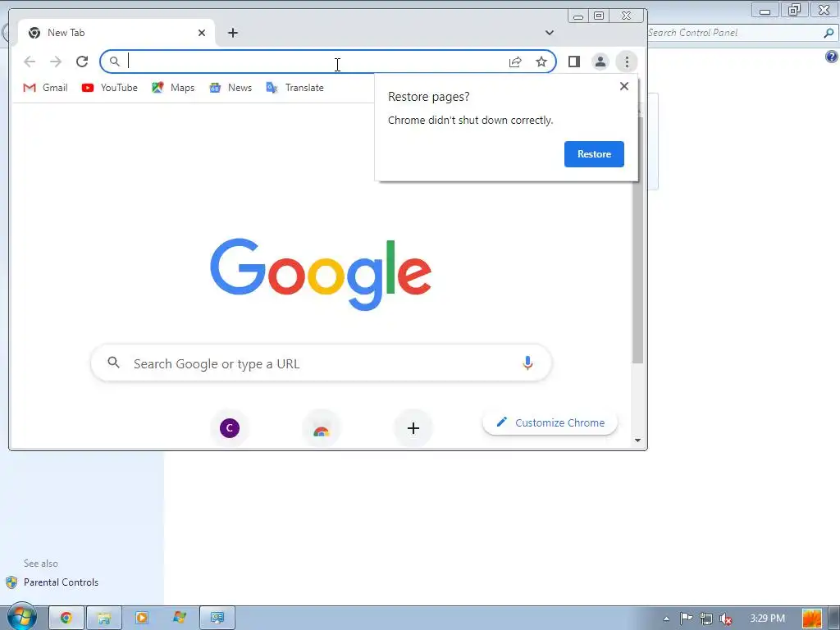Click the Action Center flag icon
This screenshot has height=630, width=840.
point(687,619)
